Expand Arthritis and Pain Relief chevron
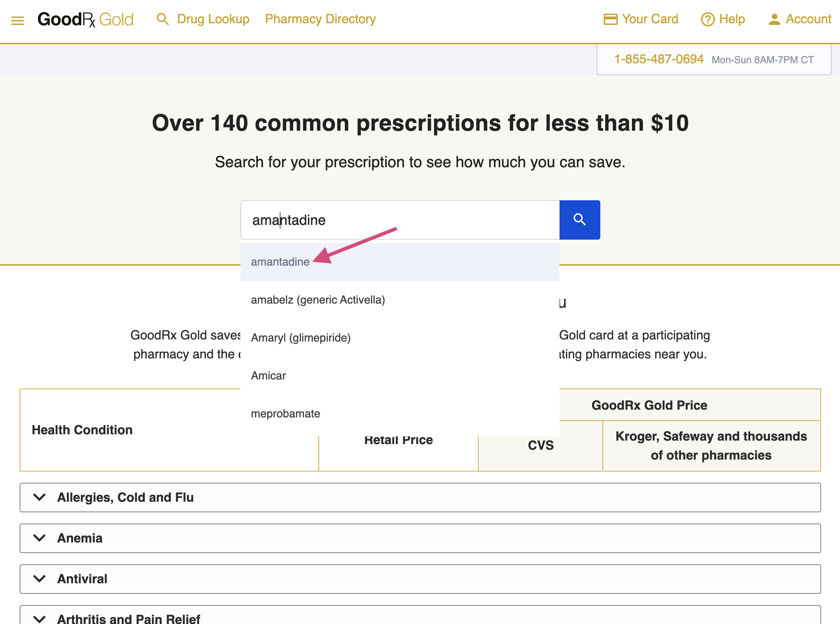This screenshot has width=840, height=624. pyautogui.click(x=39, y=619)
